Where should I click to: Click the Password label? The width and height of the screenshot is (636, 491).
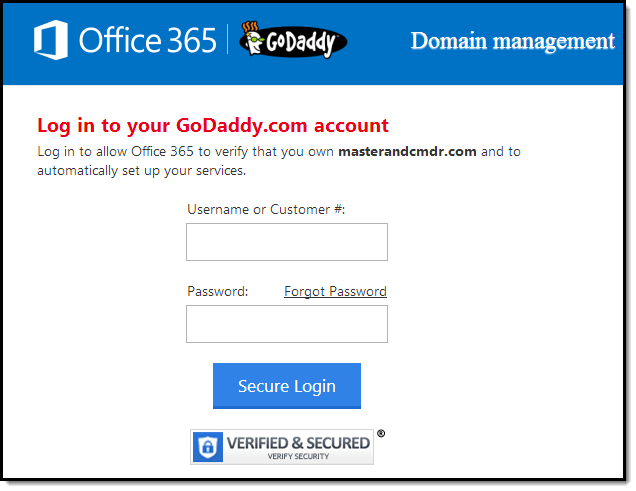tap(217, 291)
